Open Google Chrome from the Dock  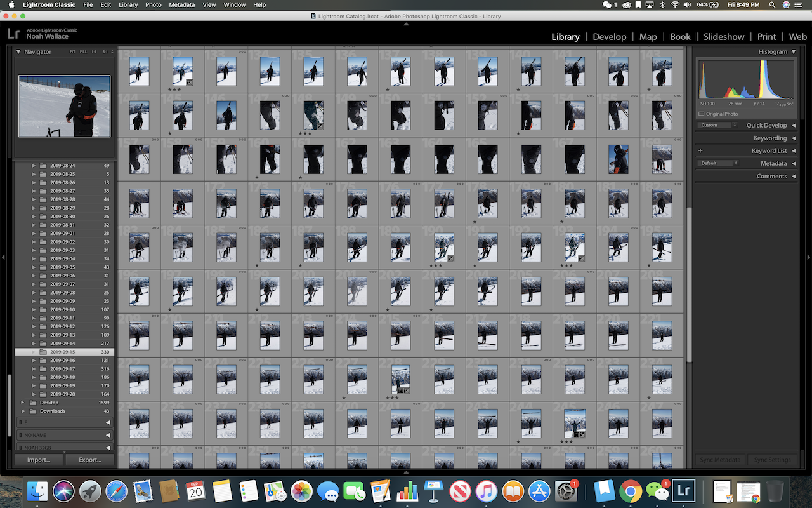(x=631, y=491)
